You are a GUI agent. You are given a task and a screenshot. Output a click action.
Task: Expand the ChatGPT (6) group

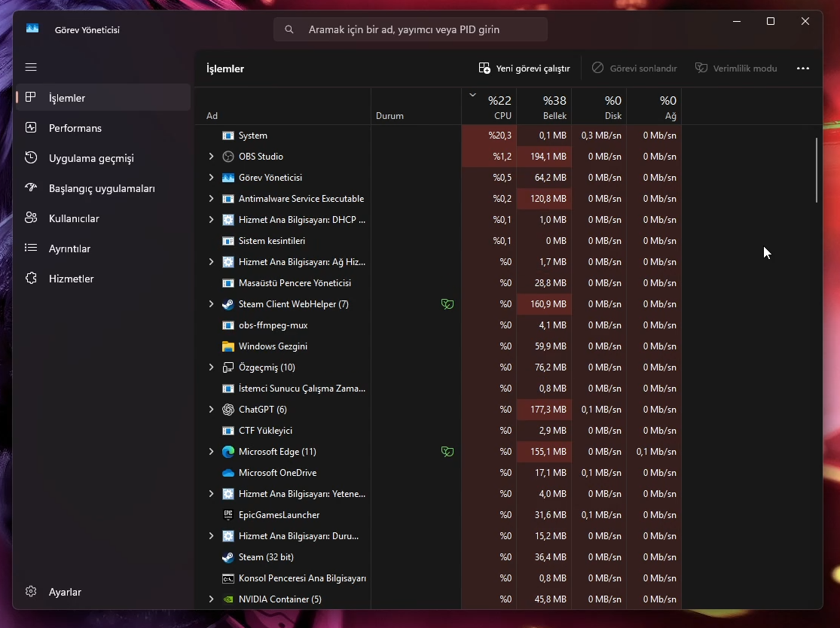pos(211,410)
